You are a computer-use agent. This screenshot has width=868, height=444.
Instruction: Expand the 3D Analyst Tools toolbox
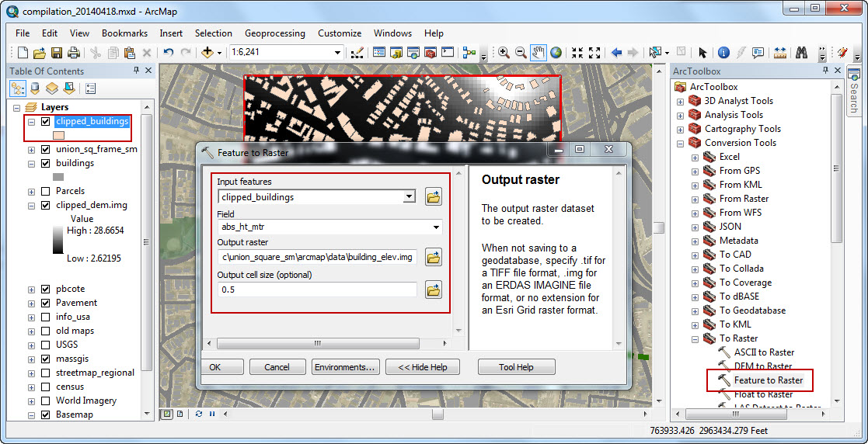click(681, 101)
